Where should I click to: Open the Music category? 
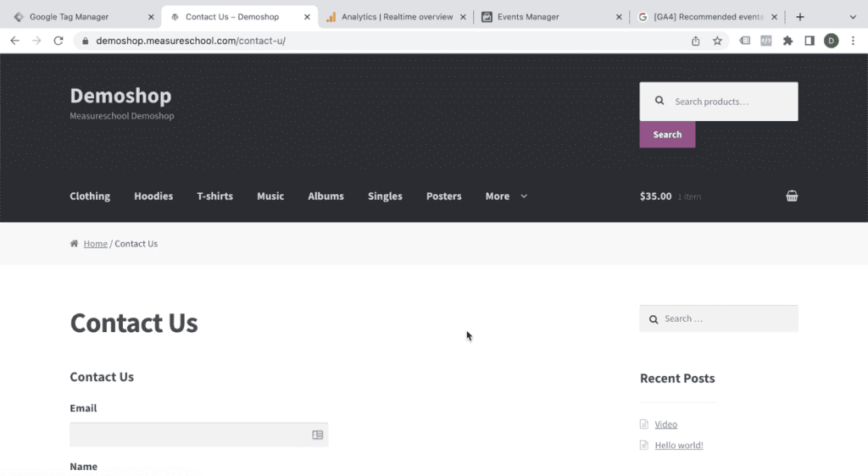pos(270,196)
